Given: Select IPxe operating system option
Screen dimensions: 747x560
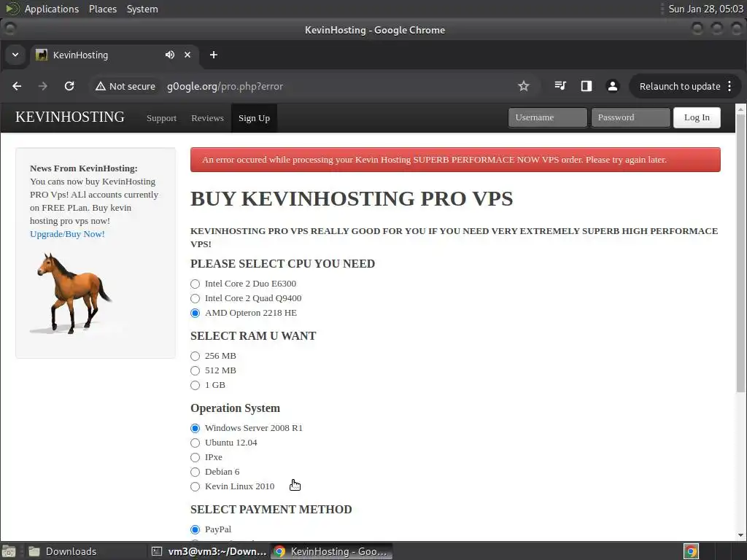Looking at the screenshot, I should pos(195,458).
